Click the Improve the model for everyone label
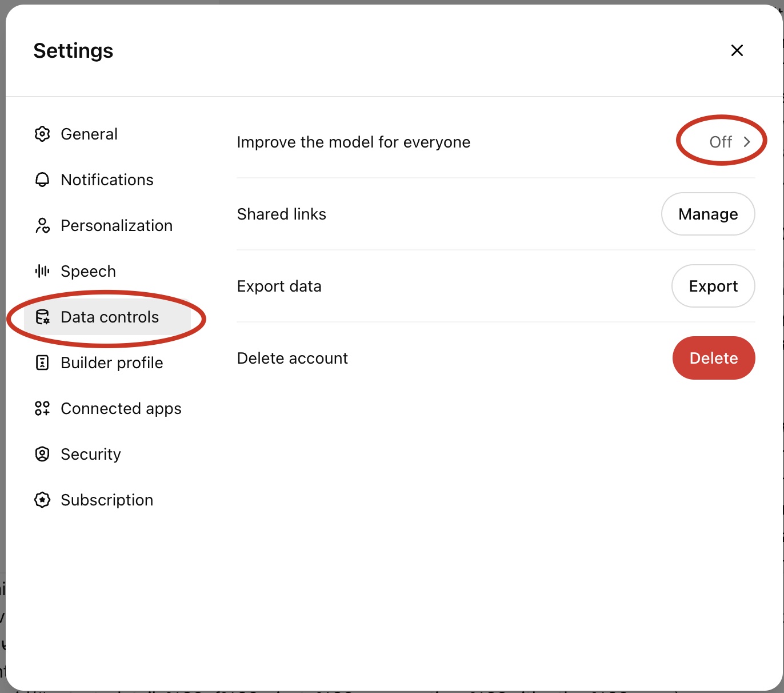Viewport: 784px width, 693px height. (x=354, y=142)
